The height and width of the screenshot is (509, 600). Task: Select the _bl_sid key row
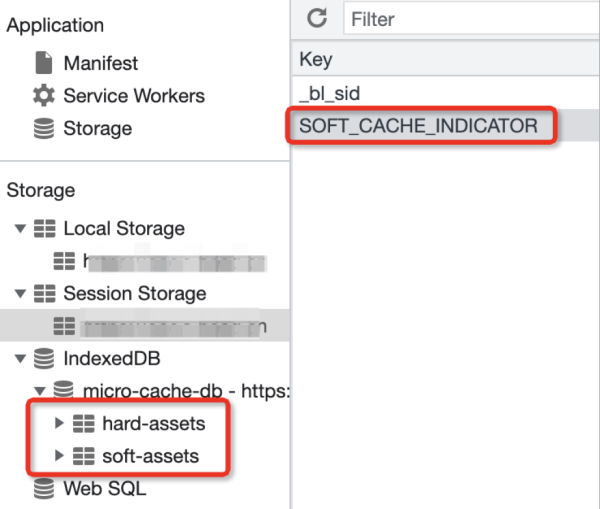pos(330,93)
